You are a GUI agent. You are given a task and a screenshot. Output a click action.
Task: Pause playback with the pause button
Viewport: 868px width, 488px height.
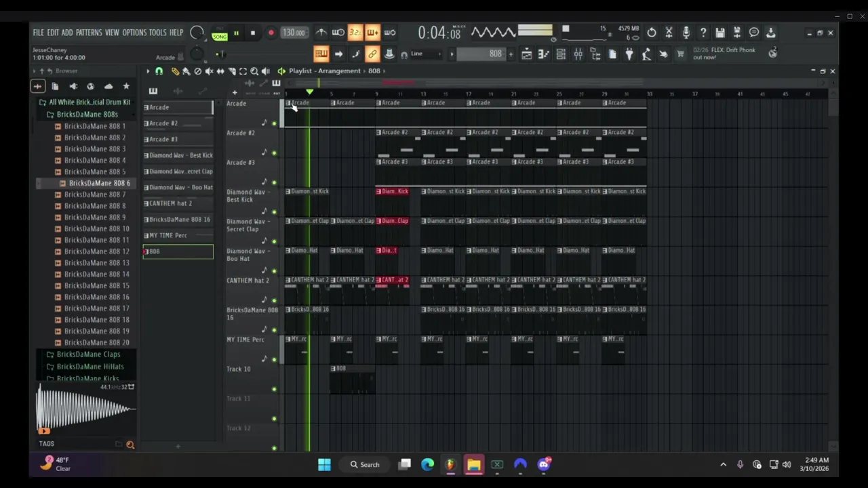236,33
